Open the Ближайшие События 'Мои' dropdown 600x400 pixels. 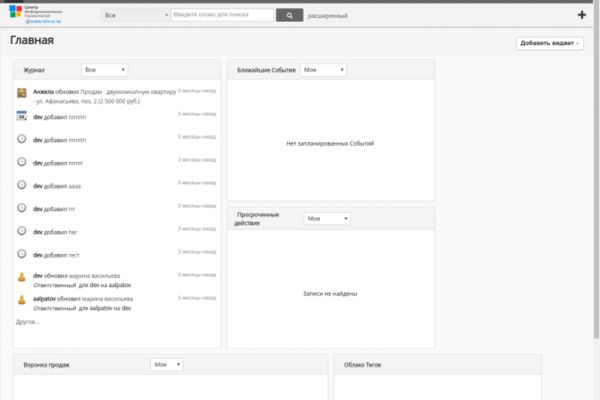coord(323,70)
